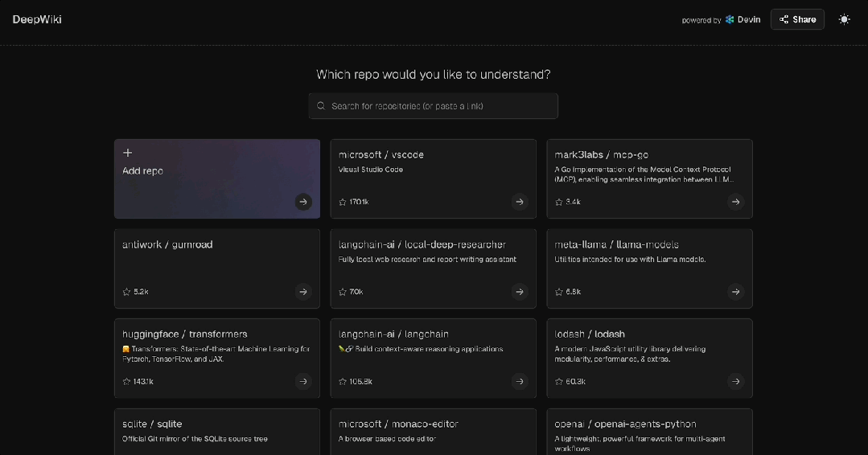Click star icon on vscode card

(x=342, y=203)
